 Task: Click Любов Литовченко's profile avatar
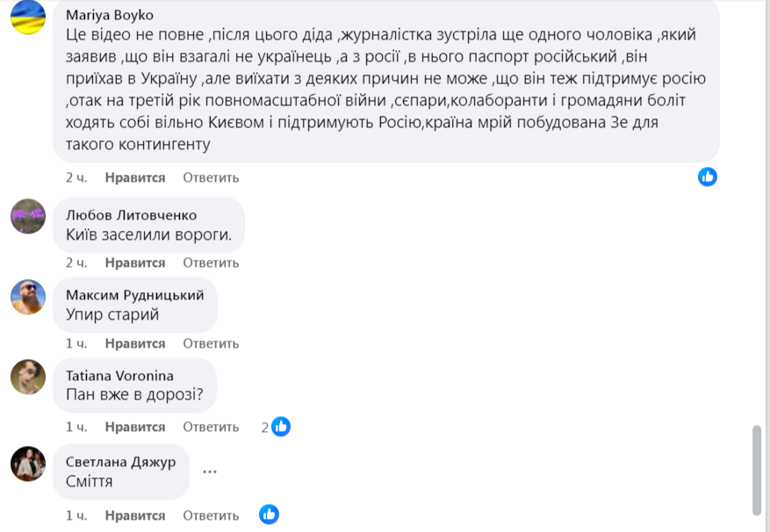pos(28,216)
